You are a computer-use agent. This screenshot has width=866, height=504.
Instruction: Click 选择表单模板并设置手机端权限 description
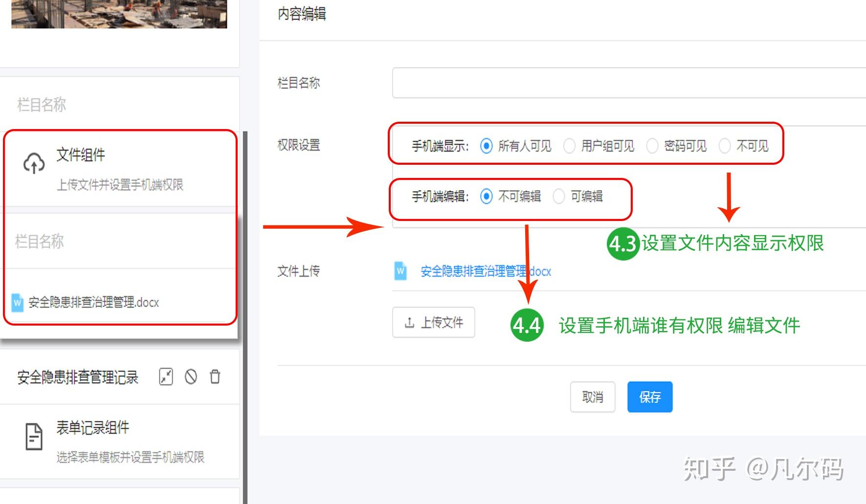tap(130, 457)
